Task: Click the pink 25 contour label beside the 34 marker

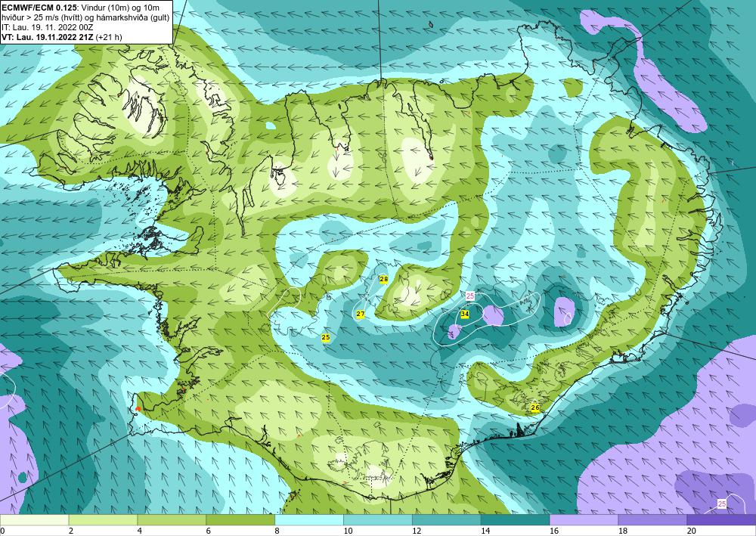Action: point(470,296)
